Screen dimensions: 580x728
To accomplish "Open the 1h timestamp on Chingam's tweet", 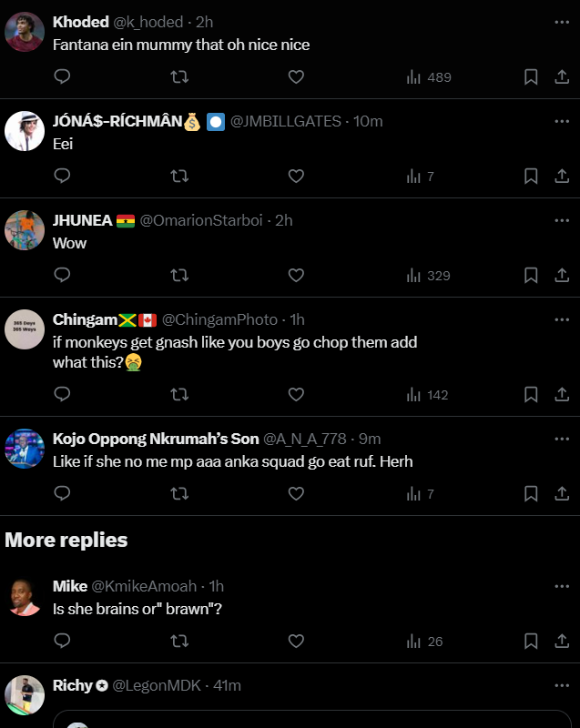I will coord(297,319).
